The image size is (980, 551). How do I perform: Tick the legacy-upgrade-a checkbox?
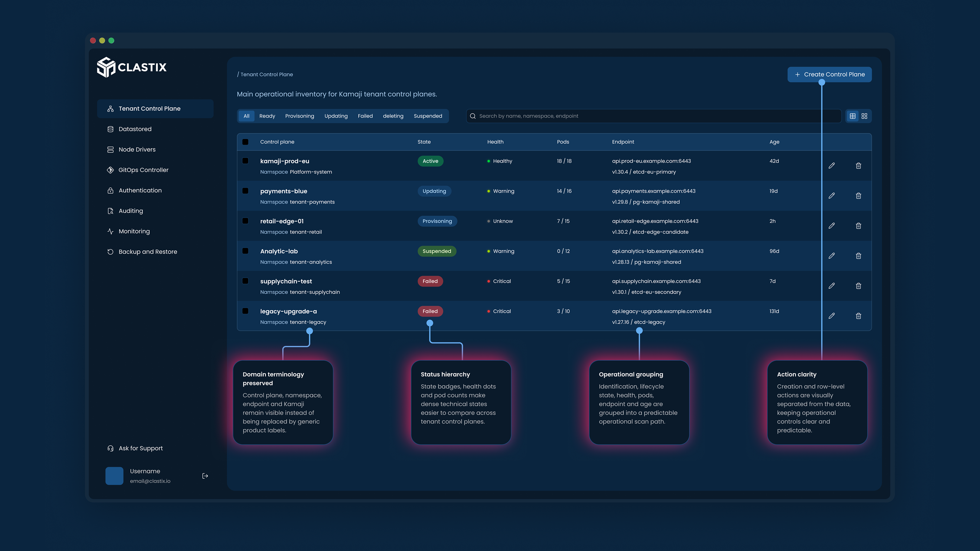coord(245,311)
